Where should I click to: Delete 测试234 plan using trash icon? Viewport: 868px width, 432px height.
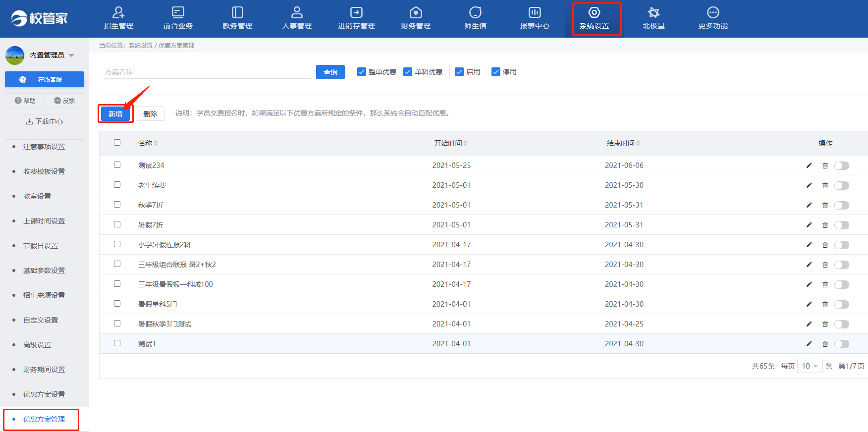825,165
